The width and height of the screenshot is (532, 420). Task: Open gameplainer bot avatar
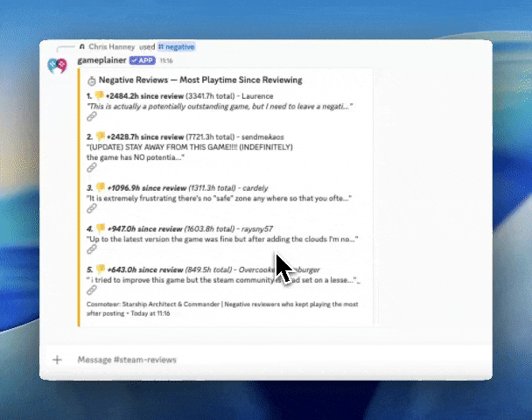tap(57, 66)
